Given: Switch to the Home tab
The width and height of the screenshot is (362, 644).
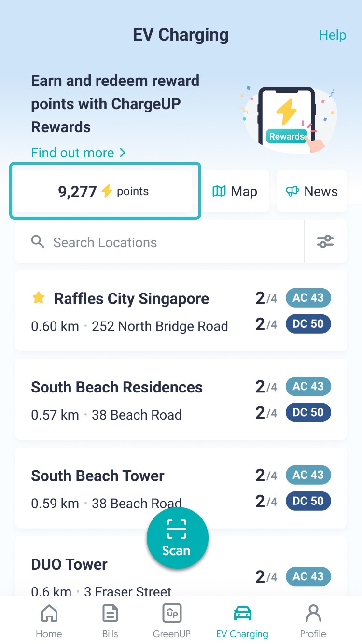Looking at the screenshot, I should 49,621.
